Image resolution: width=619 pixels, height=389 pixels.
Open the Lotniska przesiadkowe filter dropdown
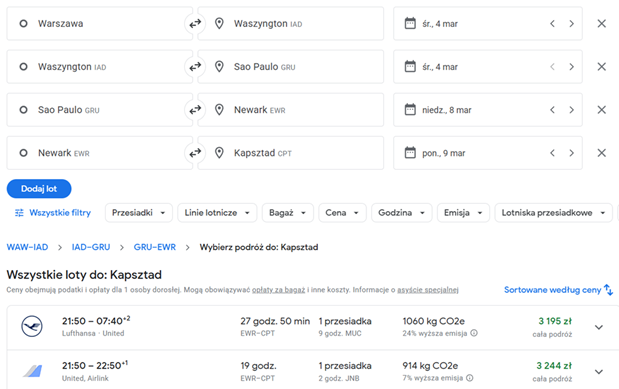coord(553,213)
